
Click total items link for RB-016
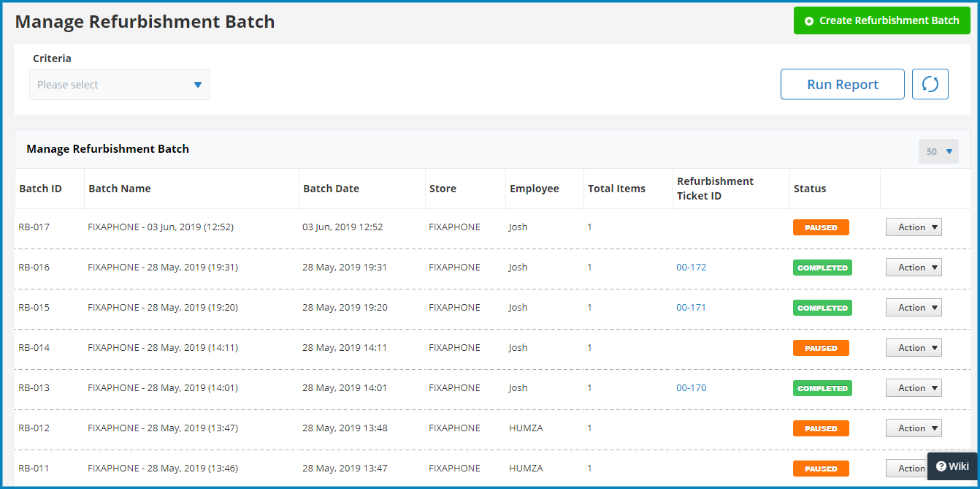(x=589, y=268)
